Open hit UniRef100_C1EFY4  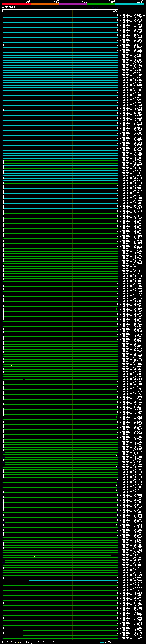click(131, 88)
